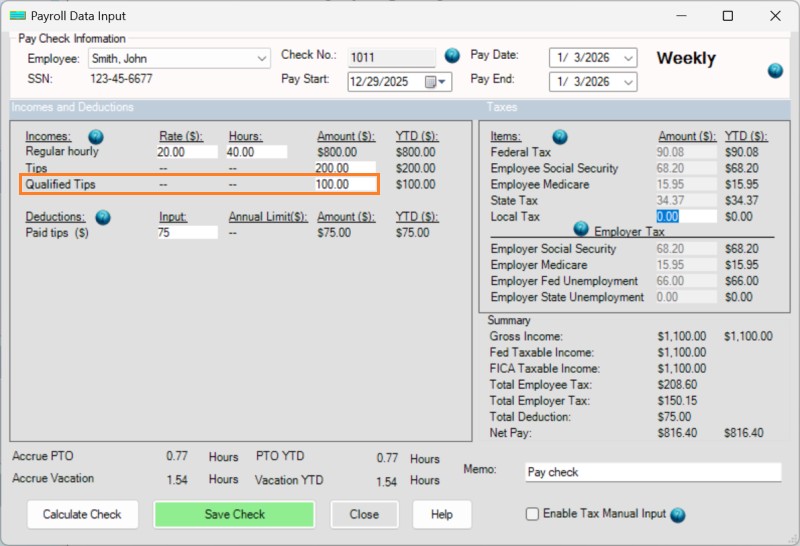Click the SSN value 123-45-6677

[121, 79]
